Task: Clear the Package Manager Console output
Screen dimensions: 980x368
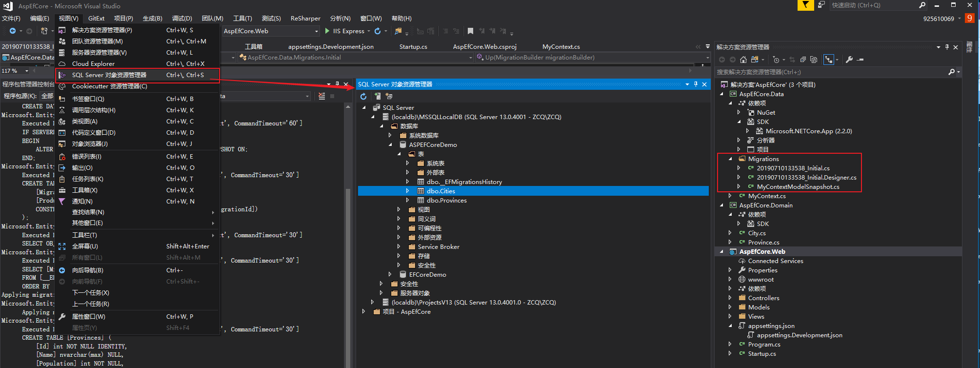Action: (x=321, y=96)
